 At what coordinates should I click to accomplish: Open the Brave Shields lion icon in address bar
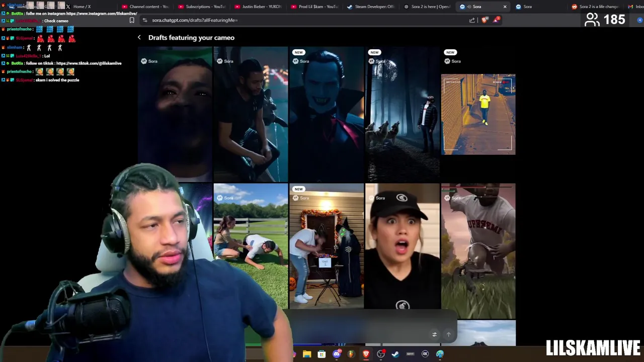[x=485, y=20]
